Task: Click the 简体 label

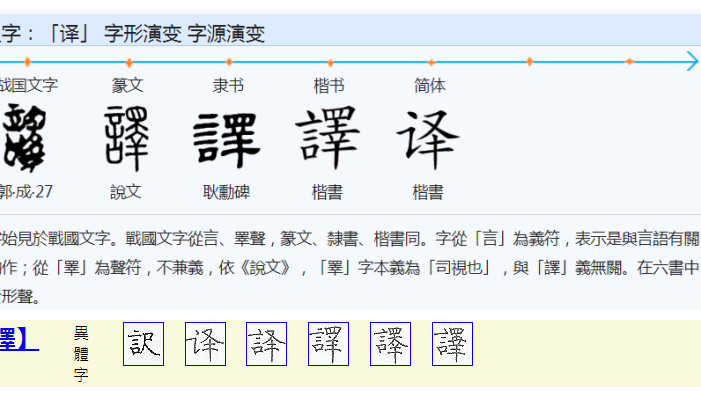Action: click(430, 85)
